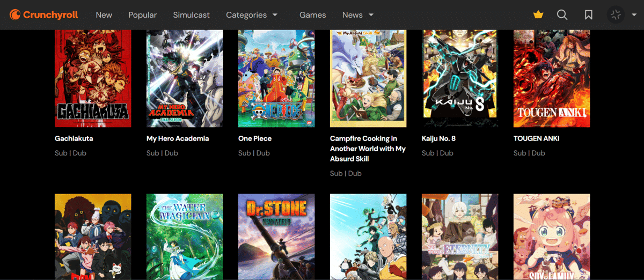Click the Kaiju No. 8 title link
The height and width of the screenshot is (280, 644).
click(438, 138)
